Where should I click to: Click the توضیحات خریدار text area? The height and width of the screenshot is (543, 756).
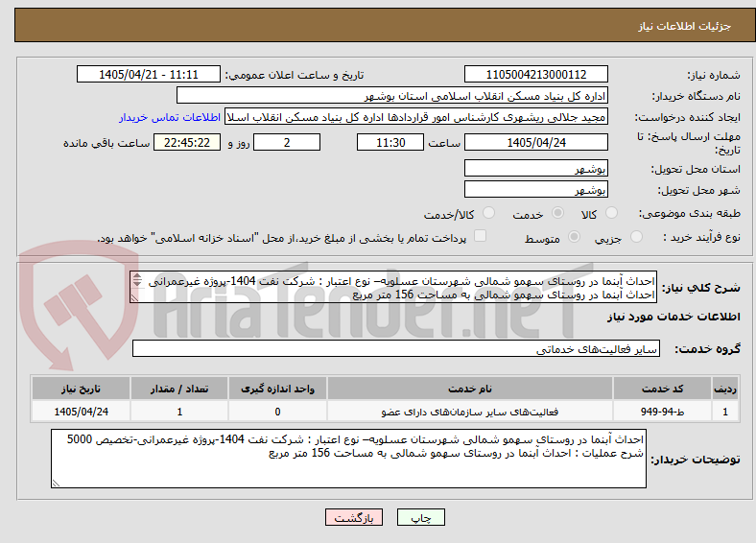tap(348, 459)
